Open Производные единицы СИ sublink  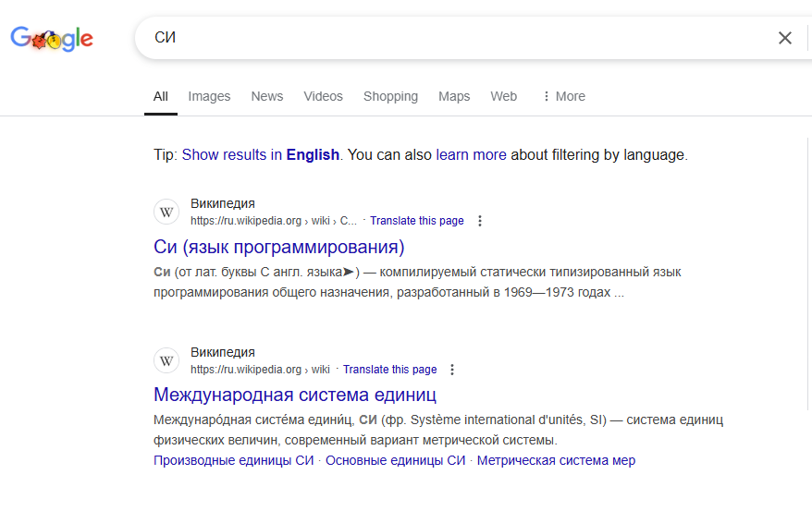(234, 460)
